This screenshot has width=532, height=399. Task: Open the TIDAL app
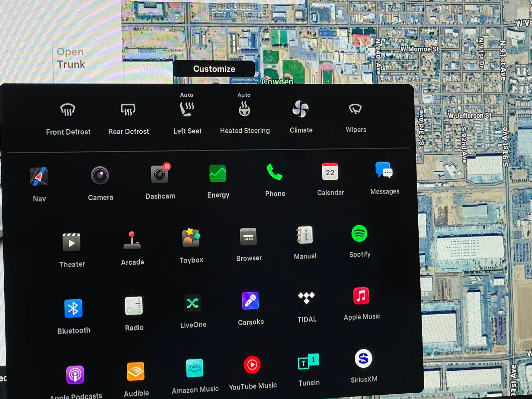click(x=306, y=298)
